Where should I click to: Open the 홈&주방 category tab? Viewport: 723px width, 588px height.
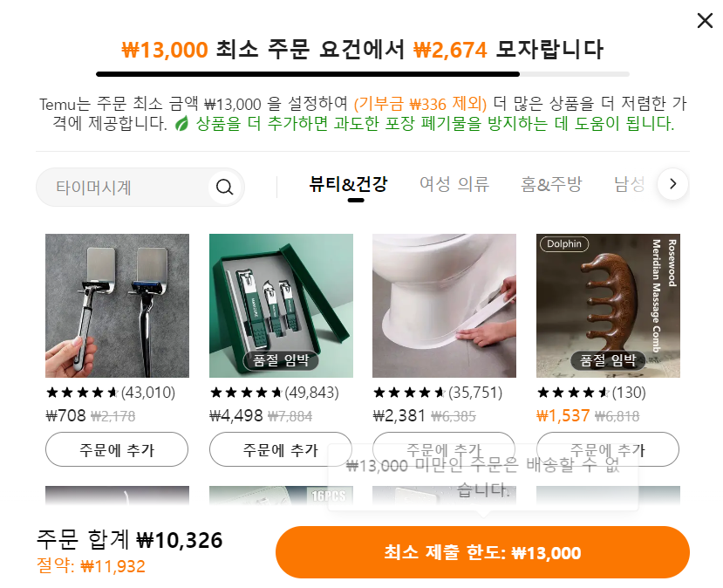[x=551, y=184]
